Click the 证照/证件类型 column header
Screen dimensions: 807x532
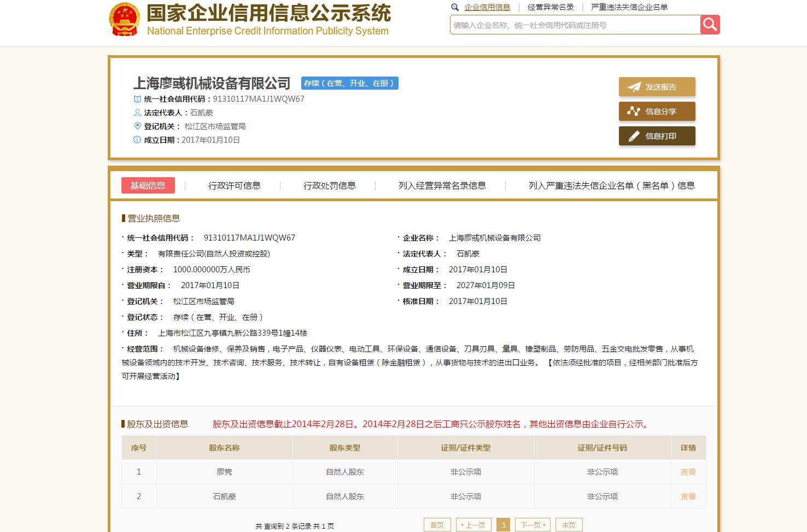coord(466,448)
